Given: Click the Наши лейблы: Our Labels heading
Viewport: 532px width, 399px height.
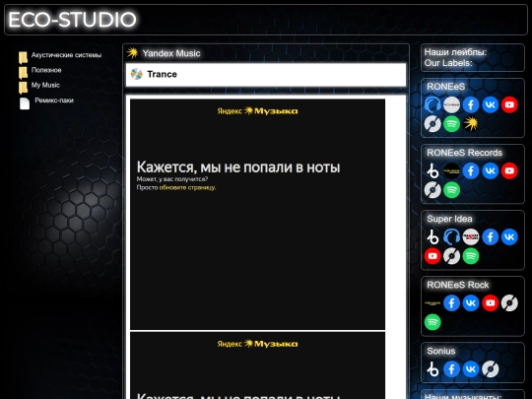Looking at the screenshot, I should [455, 57].
